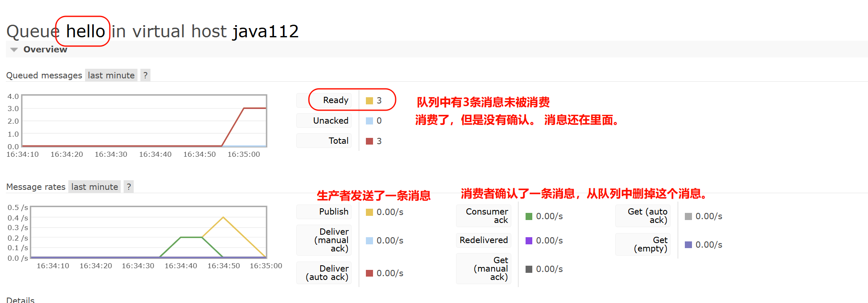Viewport: 868px width, 303px height.
Task: Click Queued messages help question mark
Action: (145, 75)
